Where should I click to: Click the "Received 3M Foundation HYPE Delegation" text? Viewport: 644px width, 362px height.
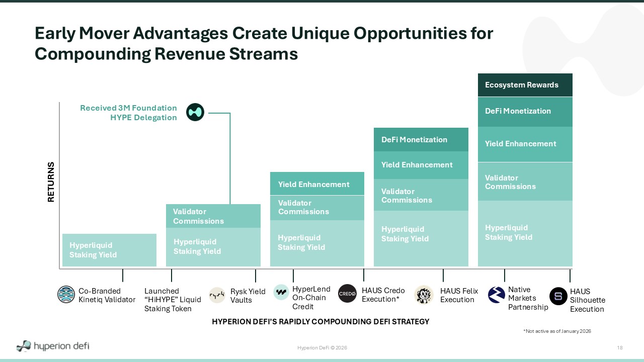point(129,113)
